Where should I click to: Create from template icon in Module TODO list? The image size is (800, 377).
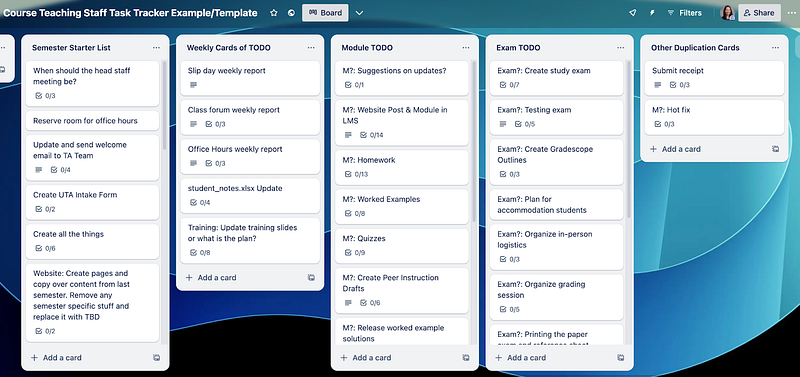(x=466, y=358)
